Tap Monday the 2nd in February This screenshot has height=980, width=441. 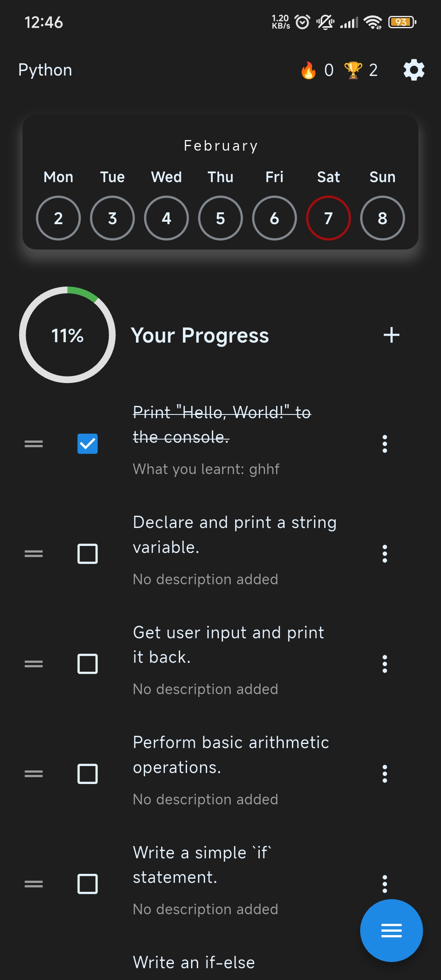[58, 218]
